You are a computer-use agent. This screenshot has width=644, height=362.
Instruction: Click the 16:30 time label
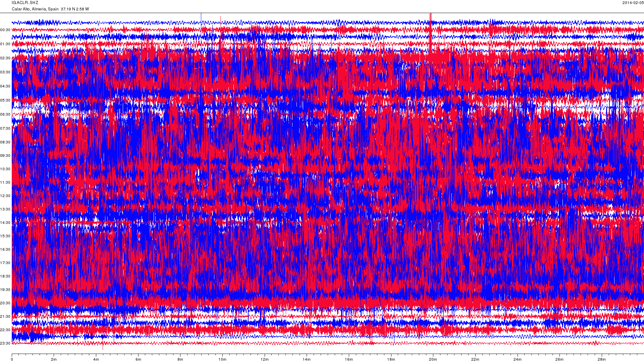[5, 250]
